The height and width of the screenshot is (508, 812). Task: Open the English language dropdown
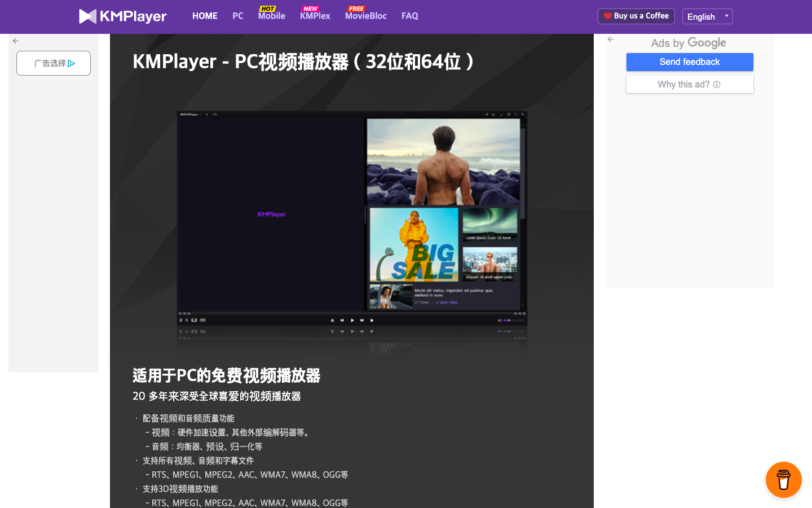pos(707,16)
